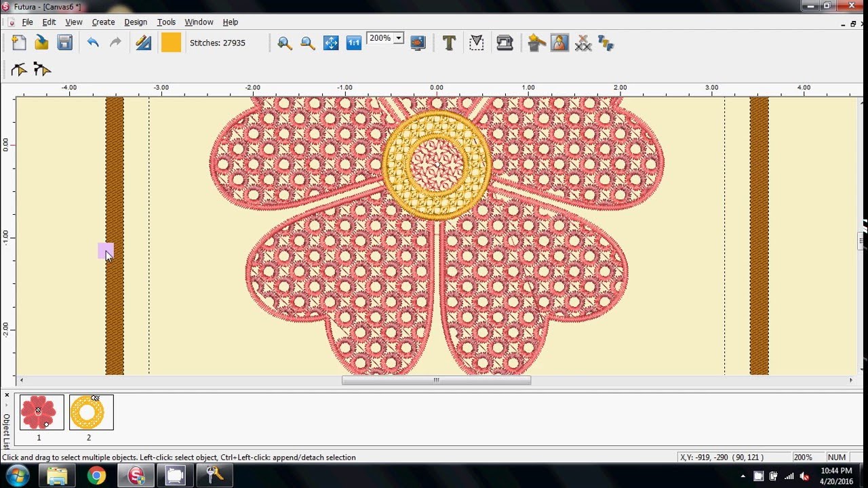
Task: Click the muted volume tray icon
Action: [805, 476]
